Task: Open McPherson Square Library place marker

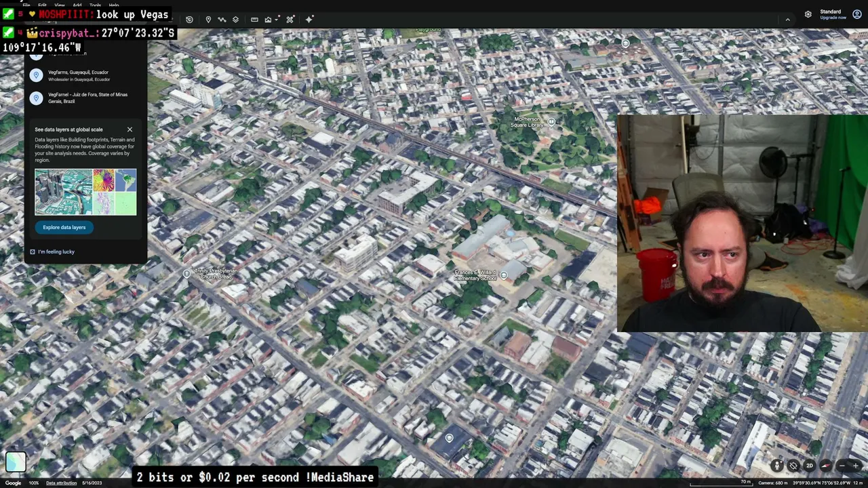Action: tap(551, 122)
